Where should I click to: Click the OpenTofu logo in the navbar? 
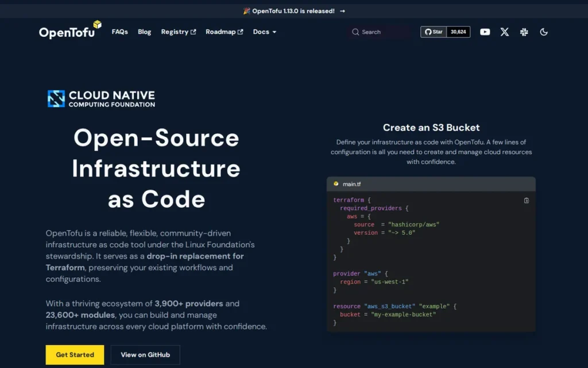(70, 30)
